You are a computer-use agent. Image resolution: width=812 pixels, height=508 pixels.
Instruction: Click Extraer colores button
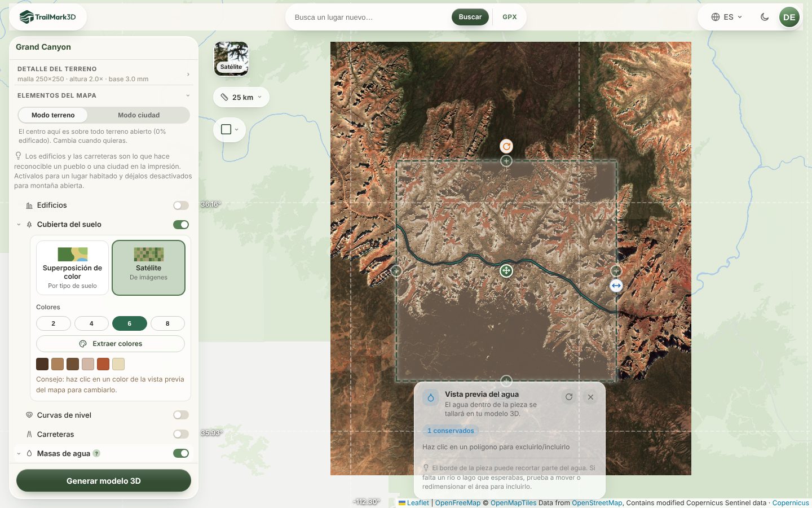(111, 344)
